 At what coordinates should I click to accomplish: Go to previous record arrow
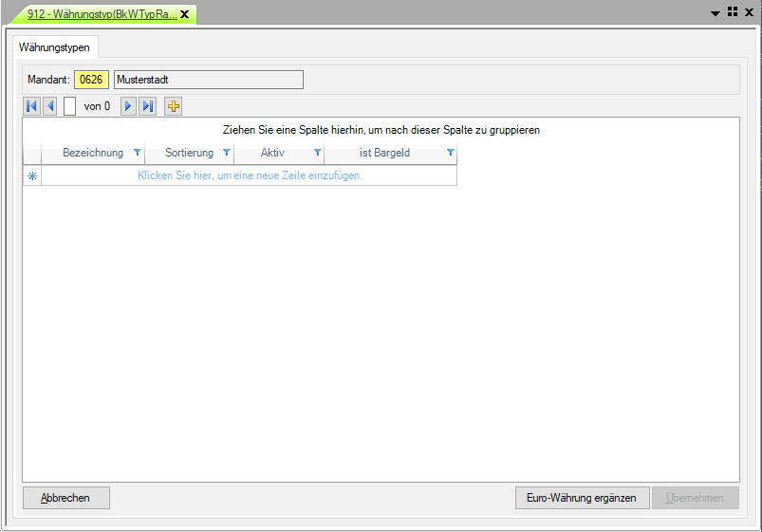(50, 106)
